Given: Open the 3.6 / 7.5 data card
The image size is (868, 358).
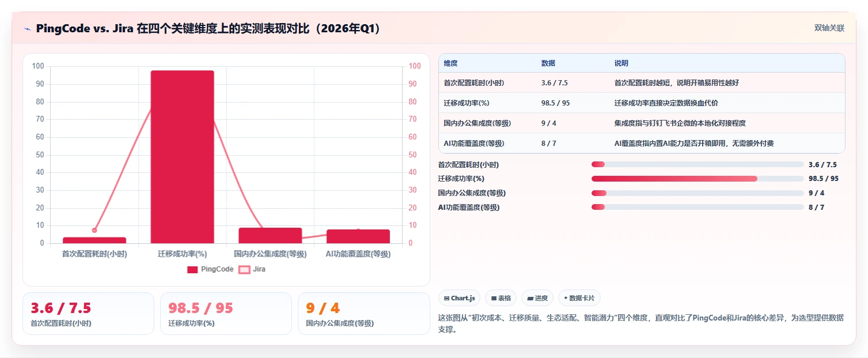Looking at the screenshot, I should (x=88, y=314).
